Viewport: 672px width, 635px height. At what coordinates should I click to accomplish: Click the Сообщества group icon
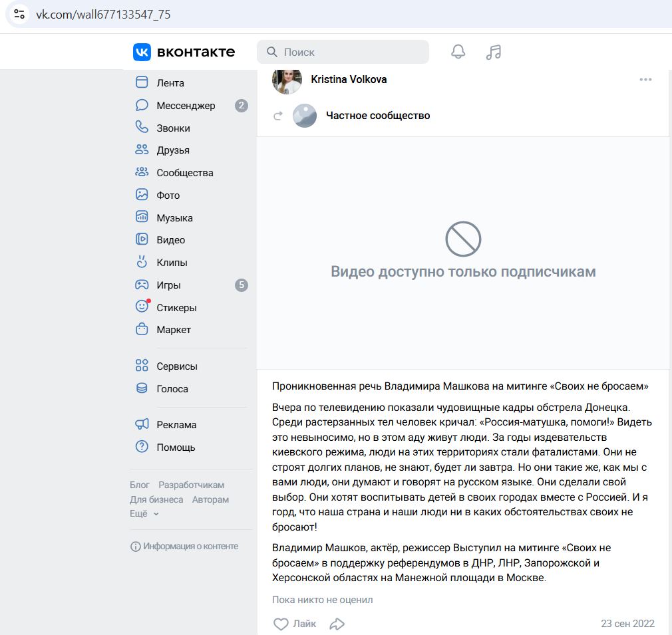point(142,172)
